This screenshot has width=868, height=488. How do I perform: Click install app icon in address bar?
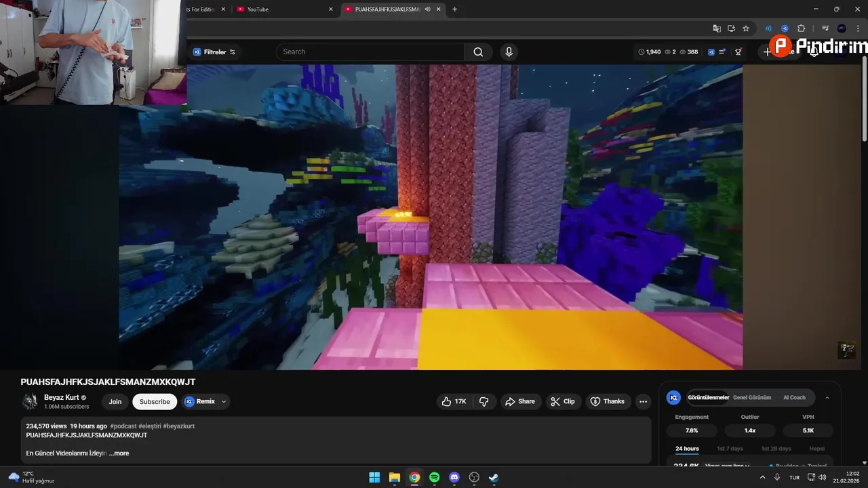click(731, 28)
